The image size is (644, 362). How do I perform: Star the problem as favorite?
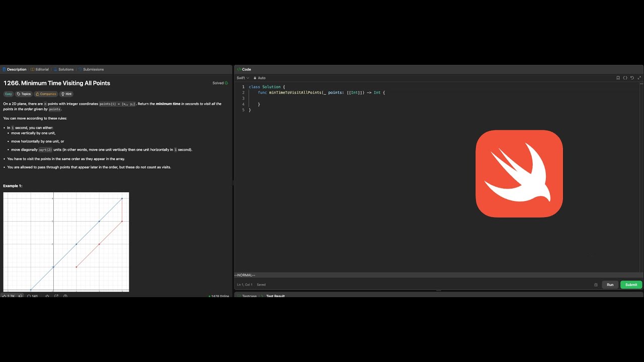47,296
